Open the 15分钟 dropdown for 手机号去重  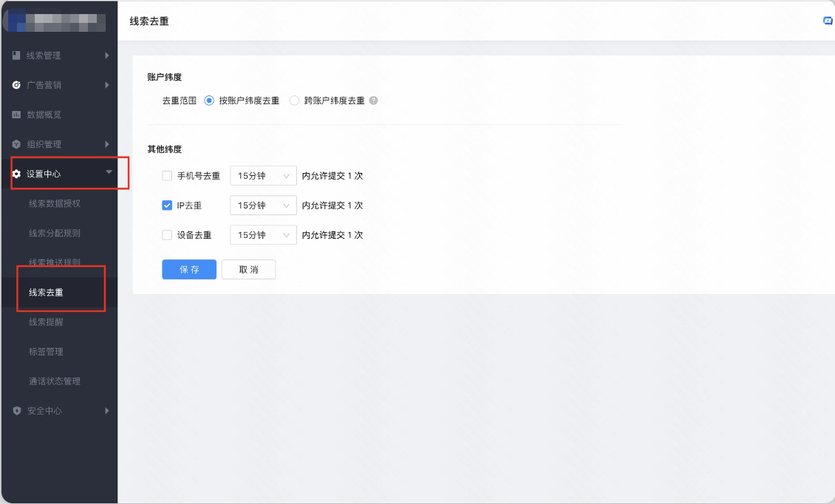pyautogui.click(x=262, y=175)
